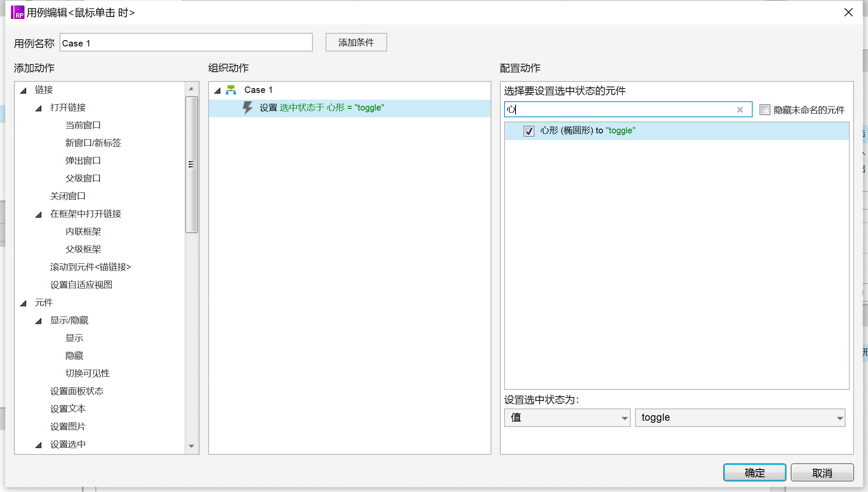868x492 pixels.
Task: Select the 内联框架 action
Action: 83,232
